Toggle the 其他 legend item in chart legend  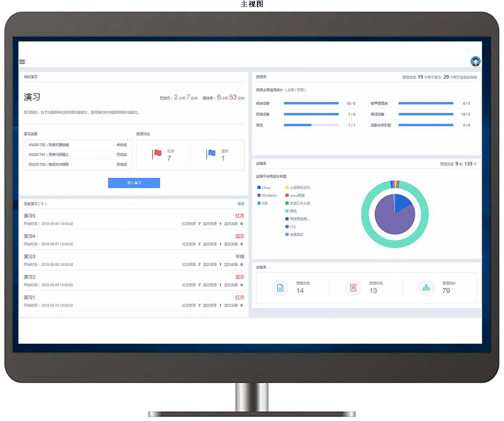291,211
